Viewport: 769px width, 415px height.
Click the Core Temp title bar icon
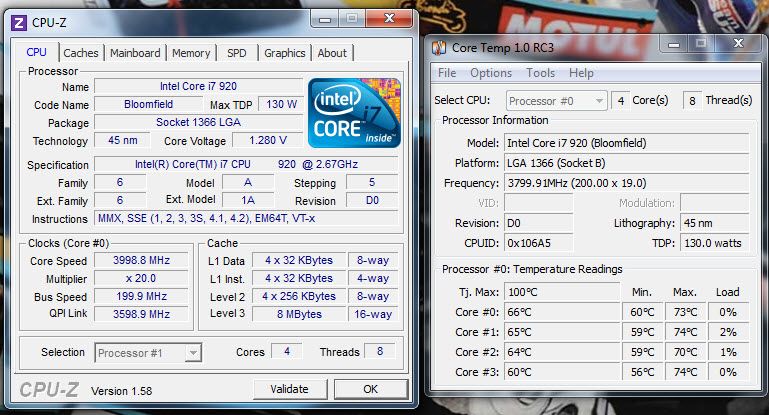pyautogui.click(x=439, y=48)
